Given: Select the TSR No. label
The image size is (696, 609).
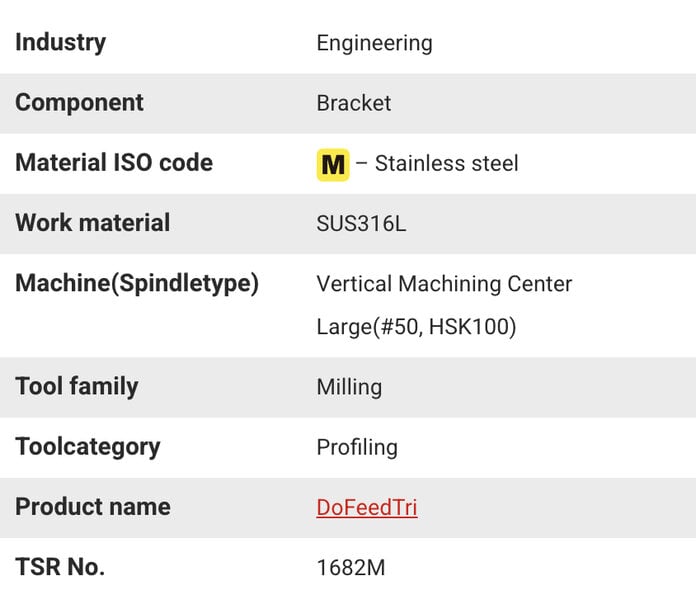Looking at the screenshot, I should (60, 567).
